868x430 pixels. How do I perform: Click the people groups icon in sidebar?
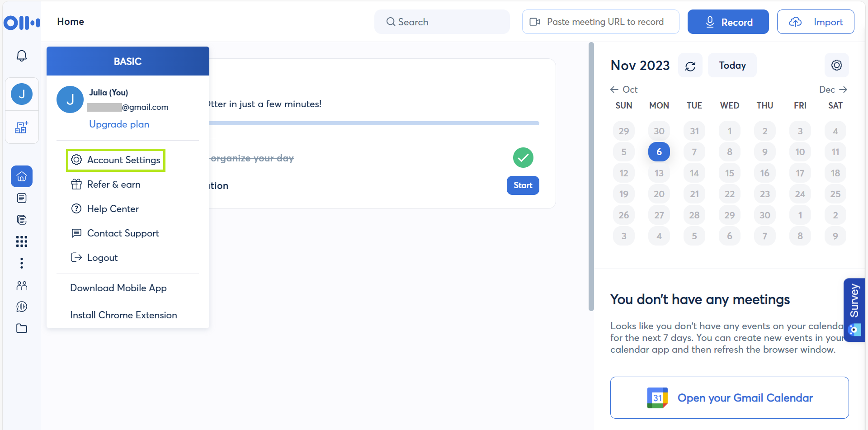click(22, 286)
